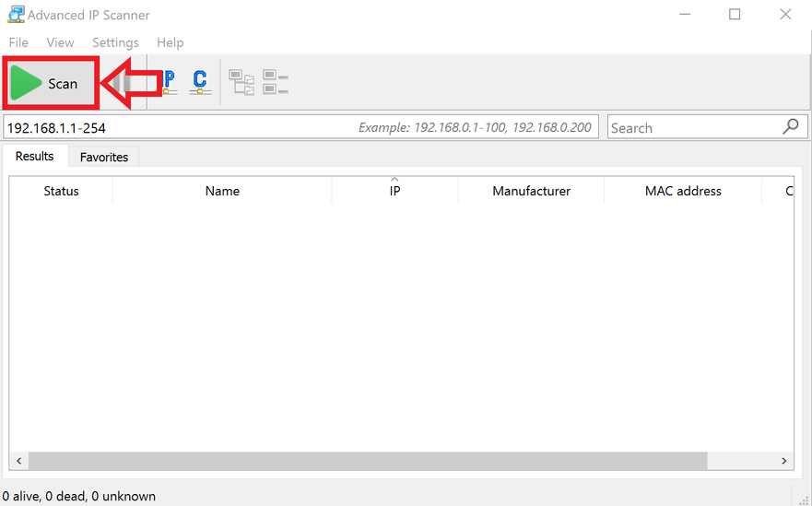Toggle sort order on IP column
The height and width of the screenshot is (506, 812).
point(394,191)
